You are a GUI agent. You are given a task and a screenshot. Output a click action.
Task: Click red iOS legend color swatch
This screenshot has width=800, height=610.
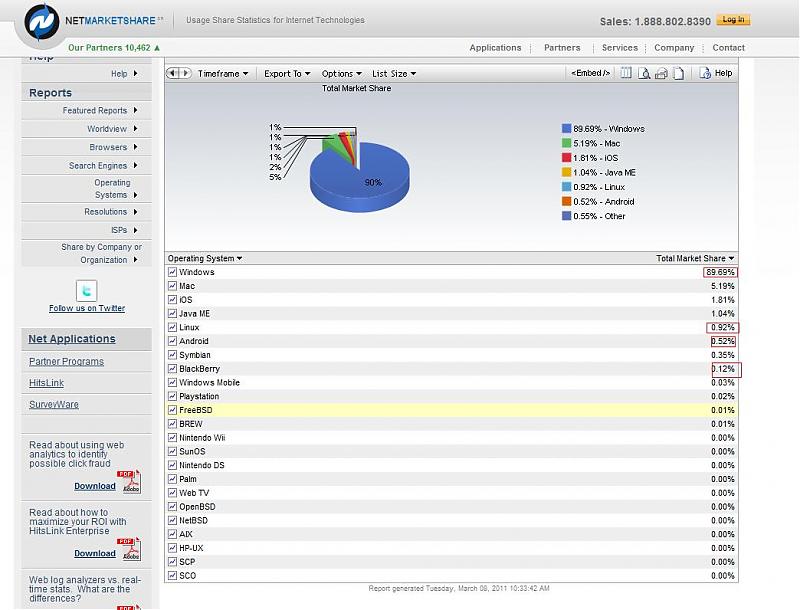(566, 158)
